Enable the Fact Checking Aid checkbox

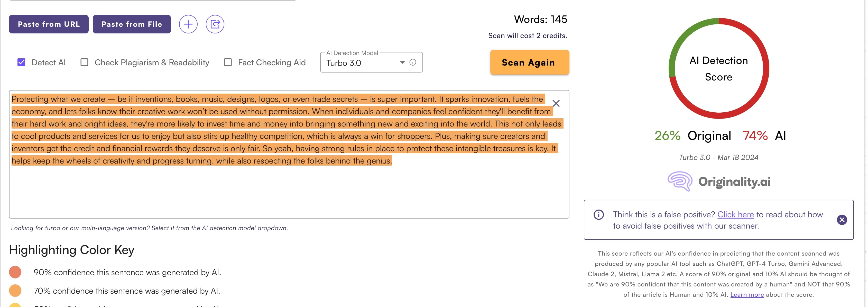(x=228, y=62)
